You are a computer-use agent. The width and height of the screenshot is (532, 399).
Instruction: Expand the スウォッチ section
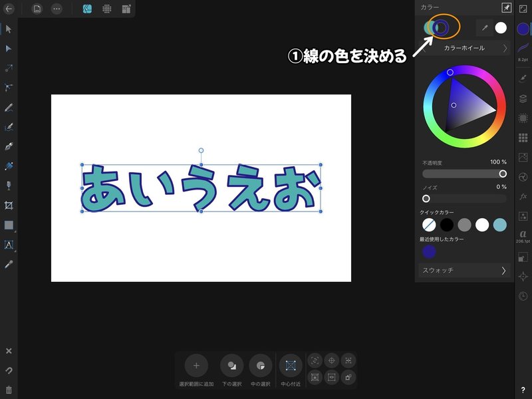(x=464, y=271)
